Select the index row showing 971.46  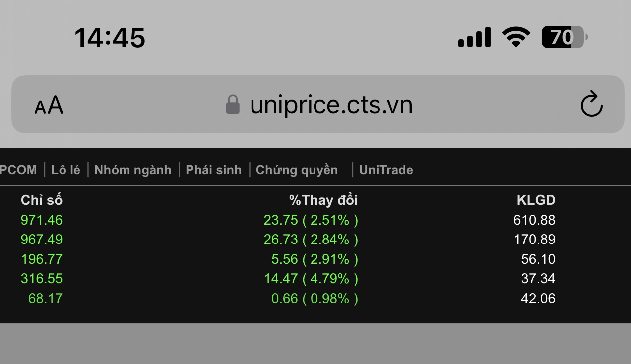(x=42, y=220)
